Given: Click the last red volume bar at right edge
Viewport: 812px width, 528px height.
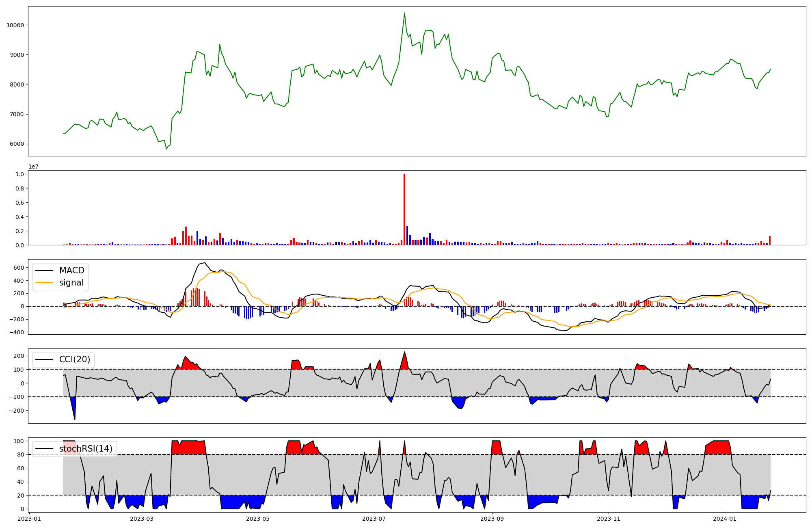Looking at the screenshot, I should 769,240.
